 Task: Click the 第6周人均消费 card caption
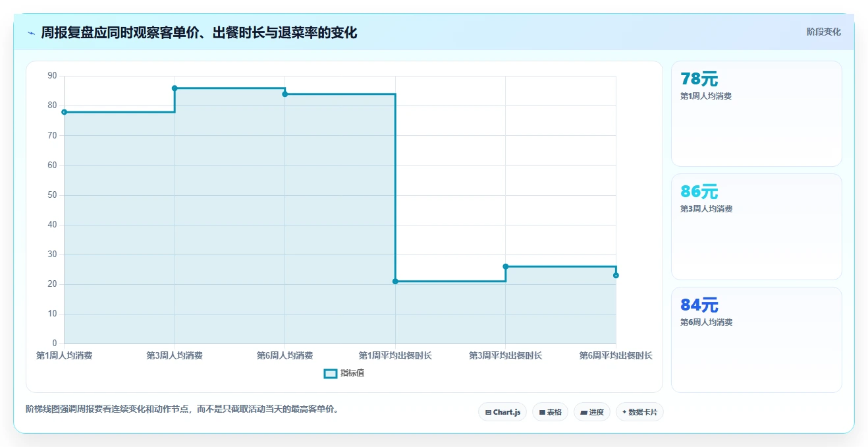(706, 322)
